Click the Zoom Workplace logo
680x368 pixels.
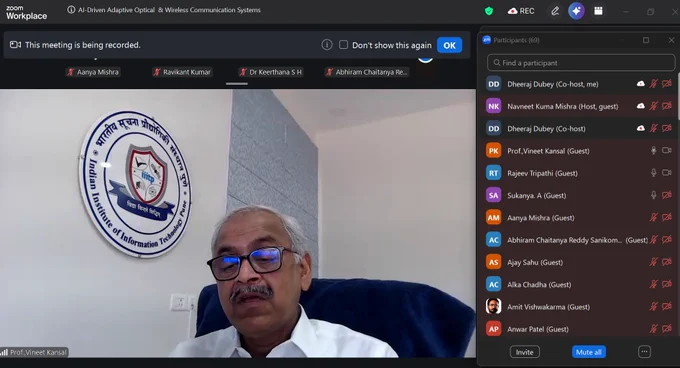[x=26, y=12]
